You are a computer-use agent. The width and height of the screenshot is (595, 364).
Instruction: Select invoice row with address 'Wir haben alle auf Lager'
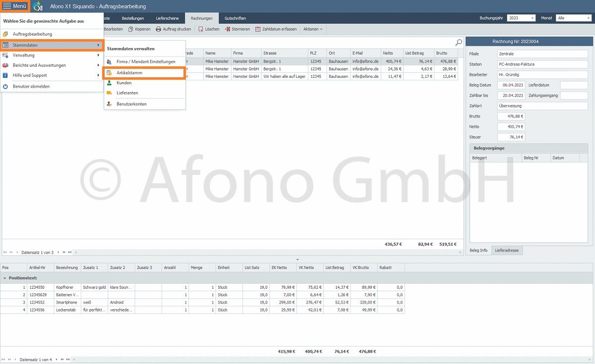click(x=284, y=76)
